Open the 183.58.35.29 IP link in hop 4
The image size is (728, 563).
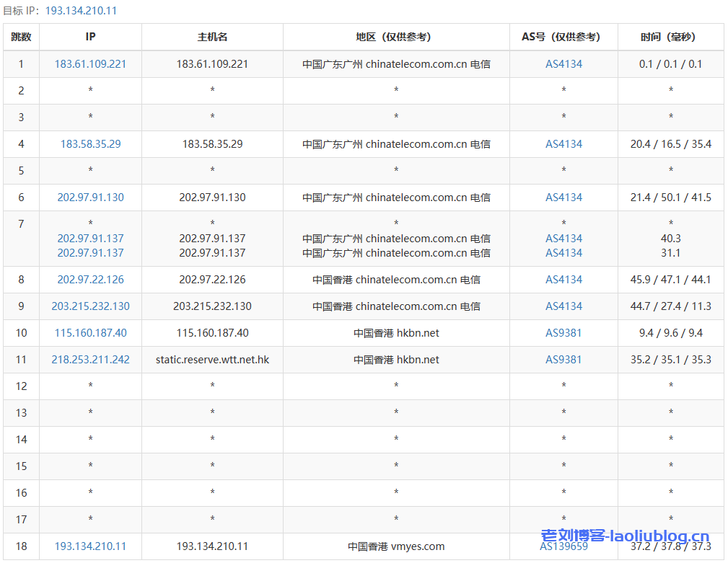click(90, 144)
